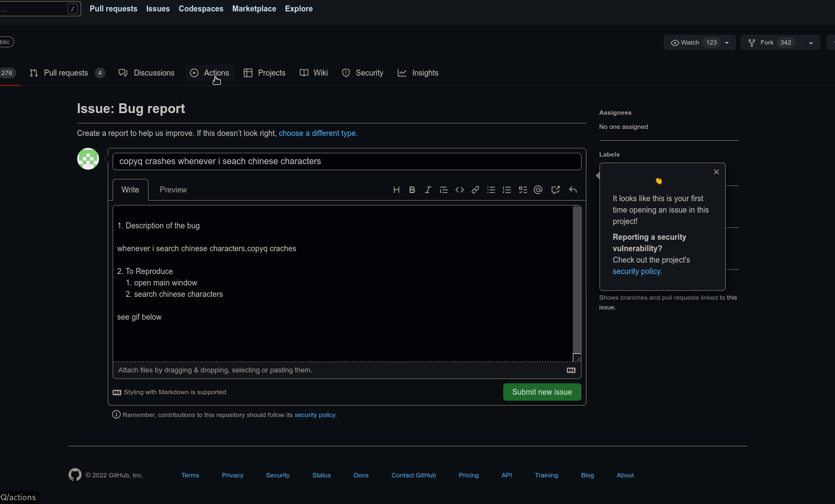835x504 pixels.
Task: Click the Assignees heading in sidebar
Action: pos(615,113)
